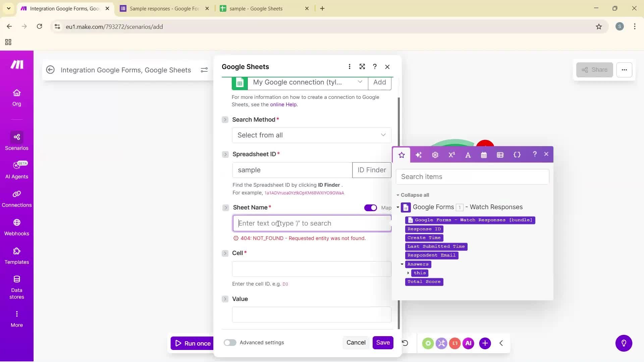Image resolution: width=644 pixels, height=362 pixels.
Task: Open Data stores from the left sidebar
Action: [17, 287]
